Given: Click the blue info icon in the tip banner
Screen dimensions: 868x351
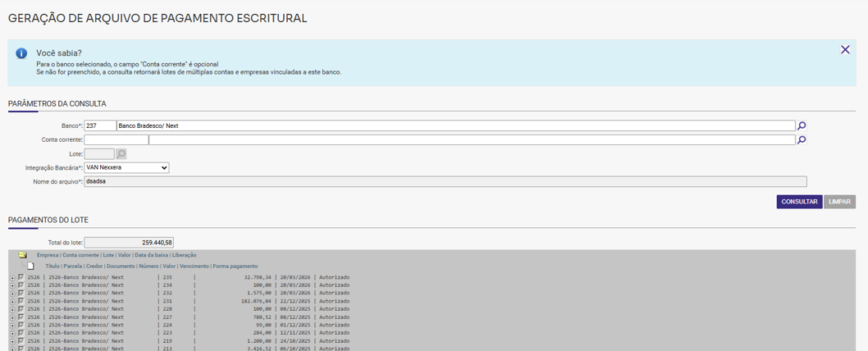Looking at the screenshot, I should [21, 53].
